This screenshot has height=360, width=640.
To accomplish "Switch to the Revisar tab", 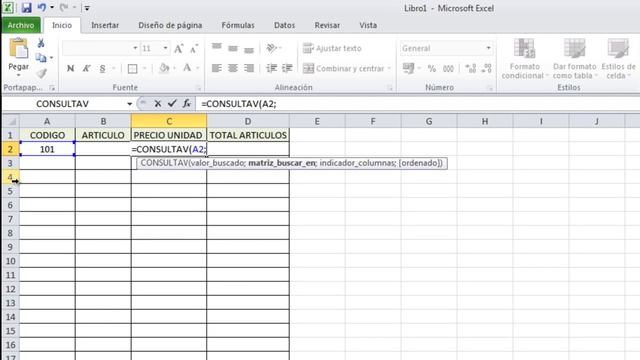I will tap(327, 25).
